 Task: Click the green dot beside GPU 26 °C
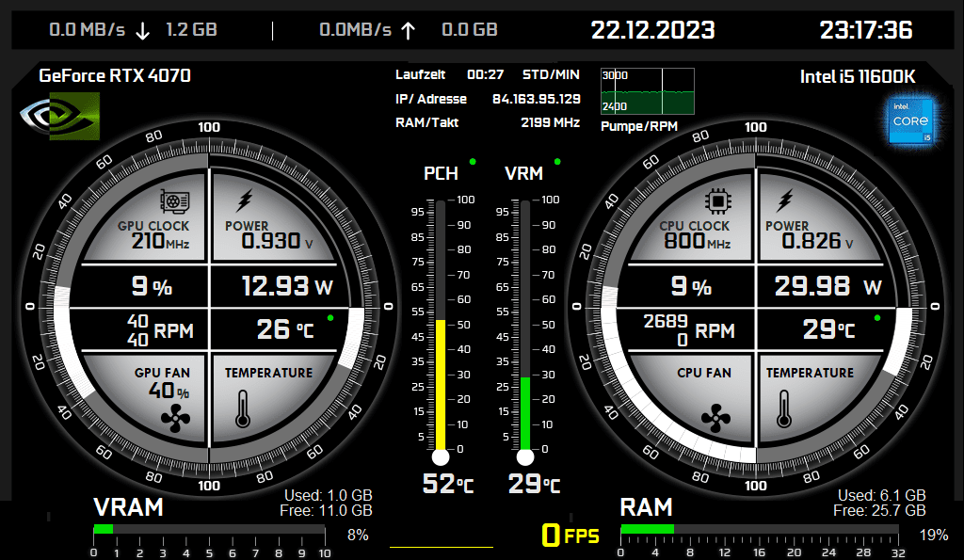(330, 318)
